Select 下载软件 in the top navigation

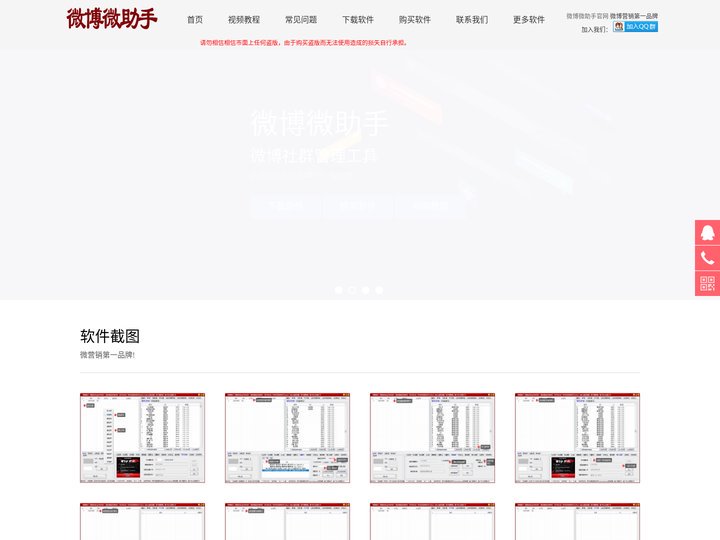point(358,20)
